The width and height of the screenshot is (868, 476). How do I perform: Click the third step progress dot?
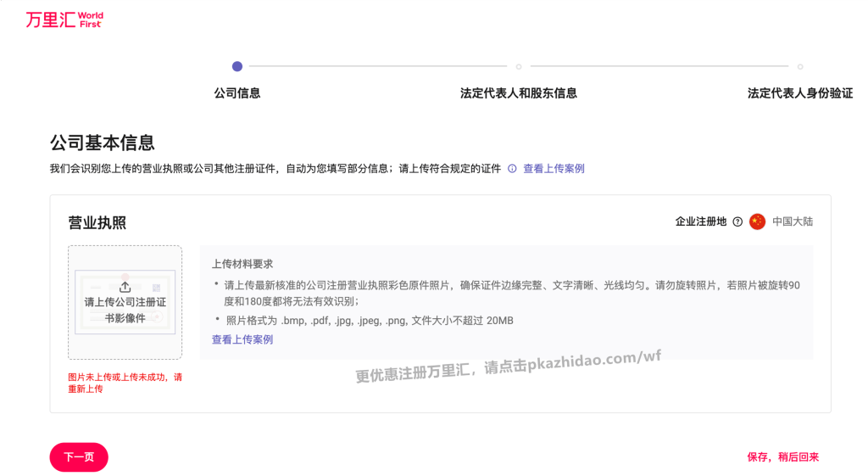coord(800,66)
